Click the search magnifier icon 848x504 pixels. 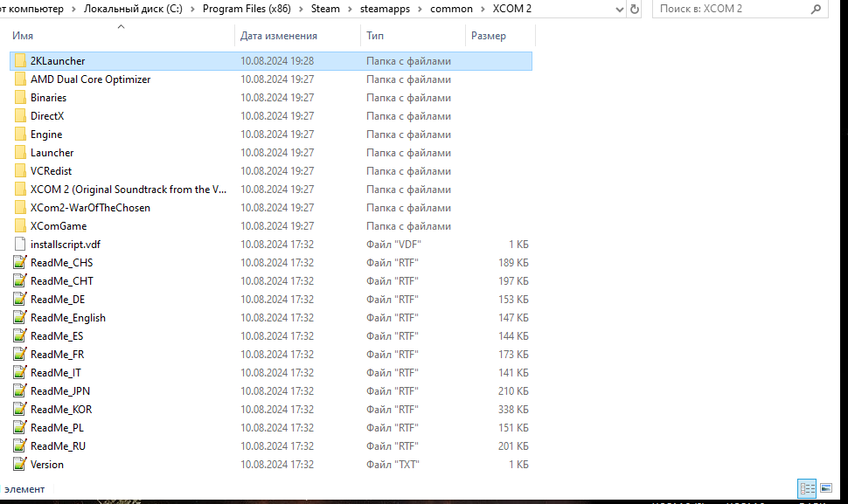pyautogui.click(x=817, y=10)
